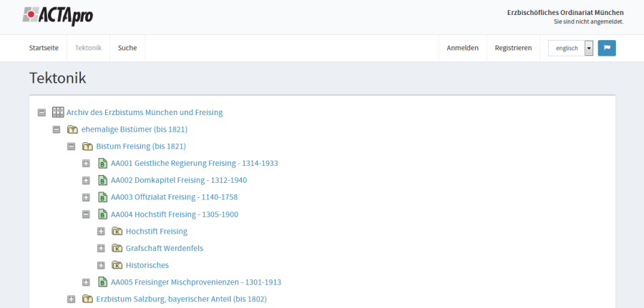644x308 pixels.
Task: Expand Erzbistum Salzburg, bayerischer Anteil node
Action: coord(71,299)
